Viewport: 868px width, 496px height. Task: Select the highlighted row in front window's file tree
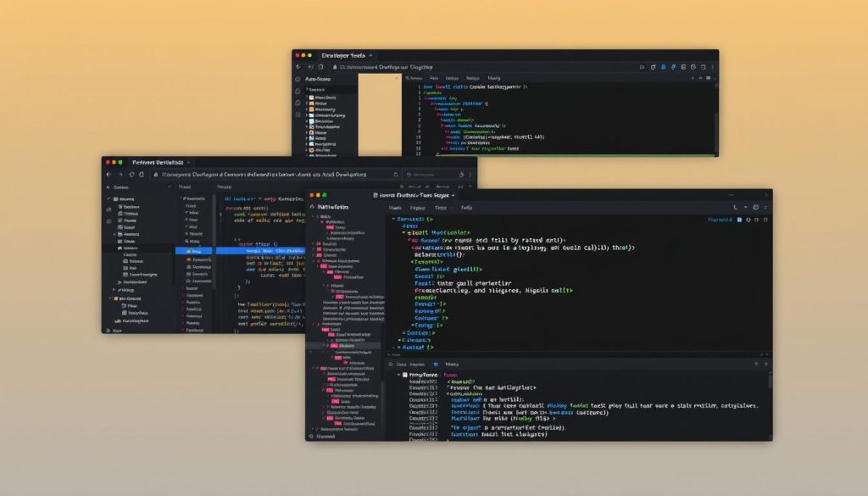tap(343, 345)
